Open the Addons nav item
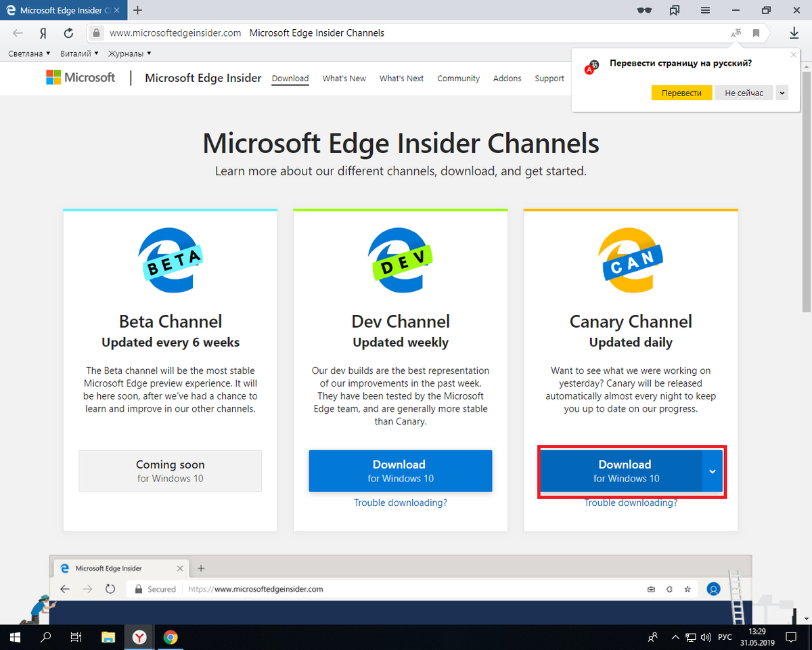Image resolution: width=812 pixels, height=650 pixels. (507, 79)
